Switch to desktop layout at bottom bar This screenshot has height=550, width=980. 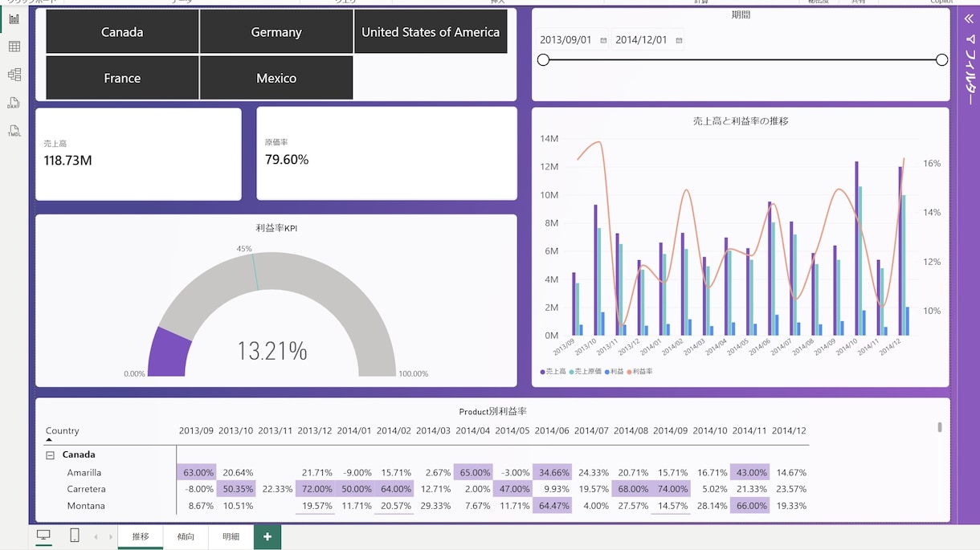(x=43, y=536)
